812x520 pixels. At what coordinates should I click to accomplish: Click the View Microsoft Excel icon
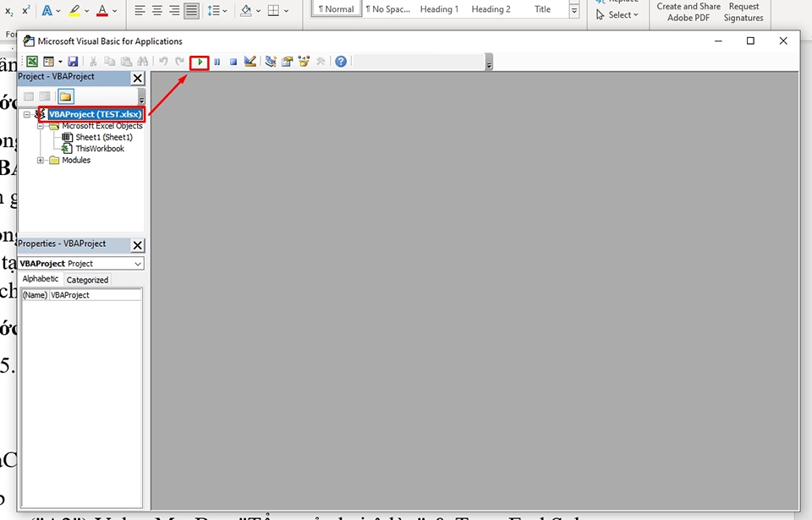point(32,62)
